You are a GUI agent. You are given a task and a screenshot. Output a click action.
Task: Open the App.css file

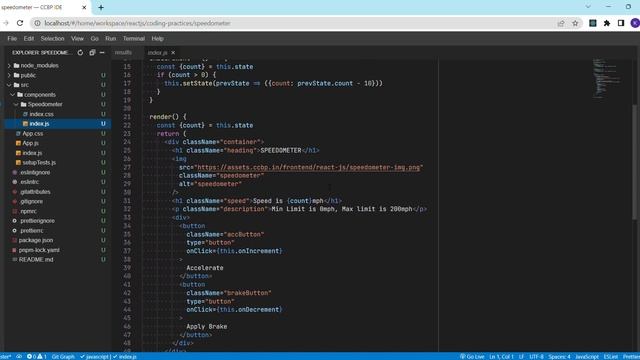pyautogui.click(x=33, y=133)
